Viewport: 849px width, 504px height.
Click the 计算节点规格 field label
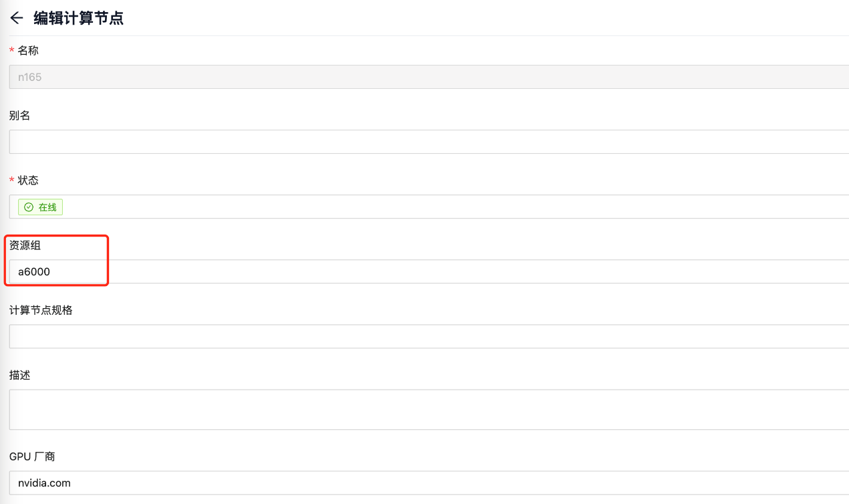point(41,310)
